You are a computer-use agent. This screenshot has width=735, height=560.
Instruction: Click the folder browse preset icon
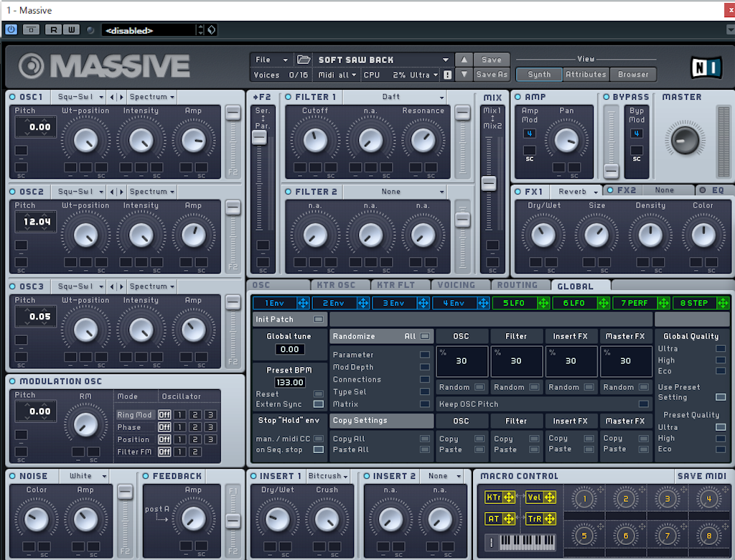click(304, 60)
